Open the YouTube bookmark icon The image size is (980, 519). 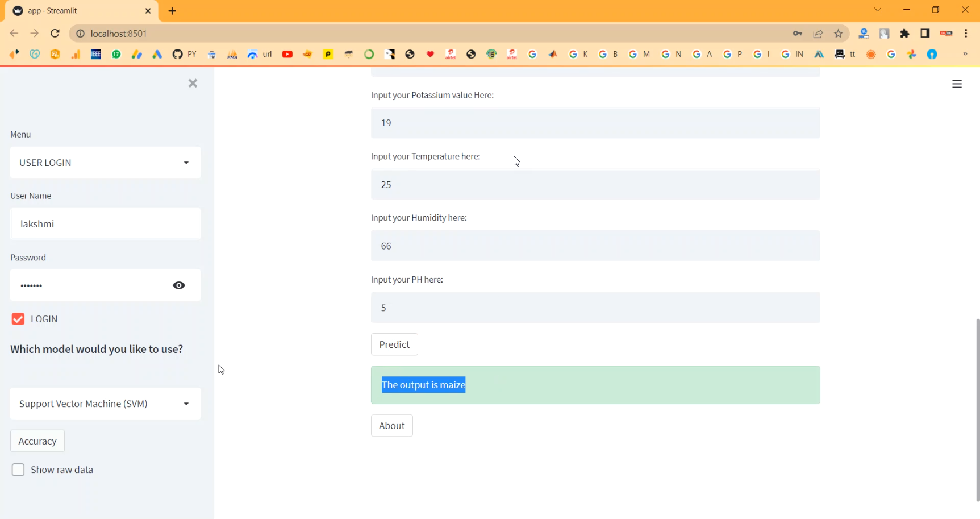point(287,55)
